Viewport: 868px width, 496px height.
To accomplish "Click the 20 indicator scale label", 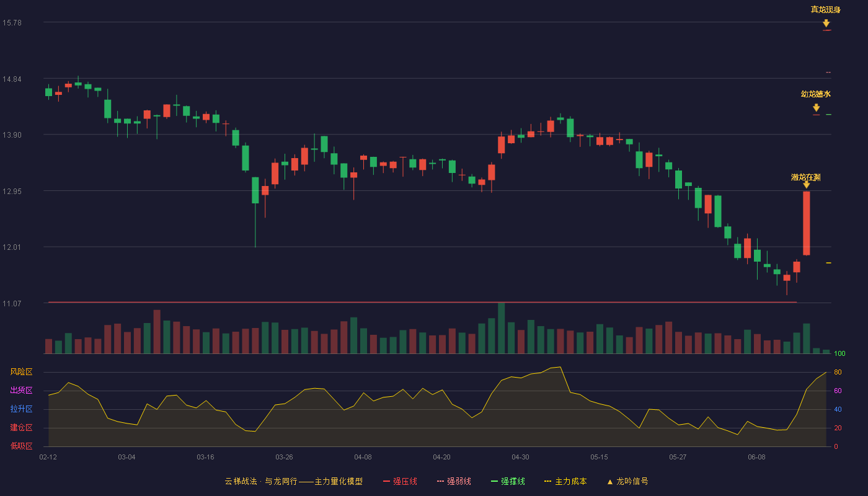I will (x=838, y=428).
